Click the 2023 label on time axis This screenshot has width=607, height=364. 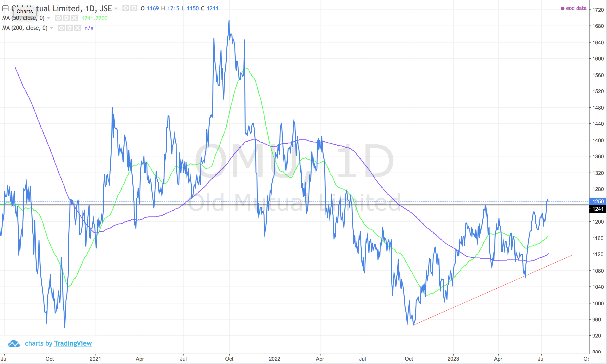453,359
